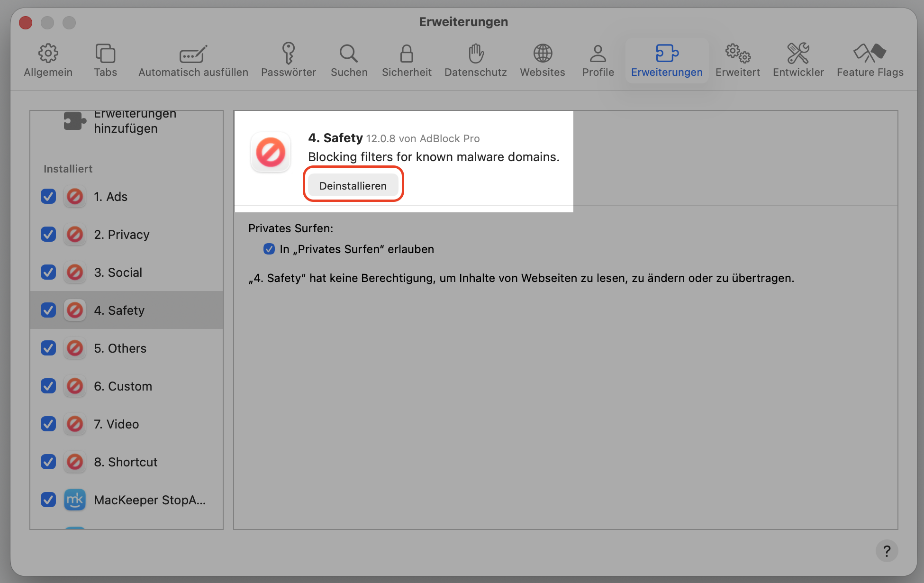Viewport: 924px width, 583px height.
Task: Open the Suchen preferences pane
Action: (349, 60)
